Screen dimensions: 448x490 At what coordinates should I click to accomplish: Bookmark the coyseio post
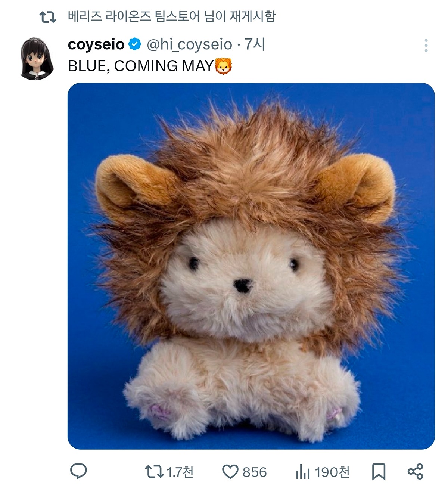[379, 472]
